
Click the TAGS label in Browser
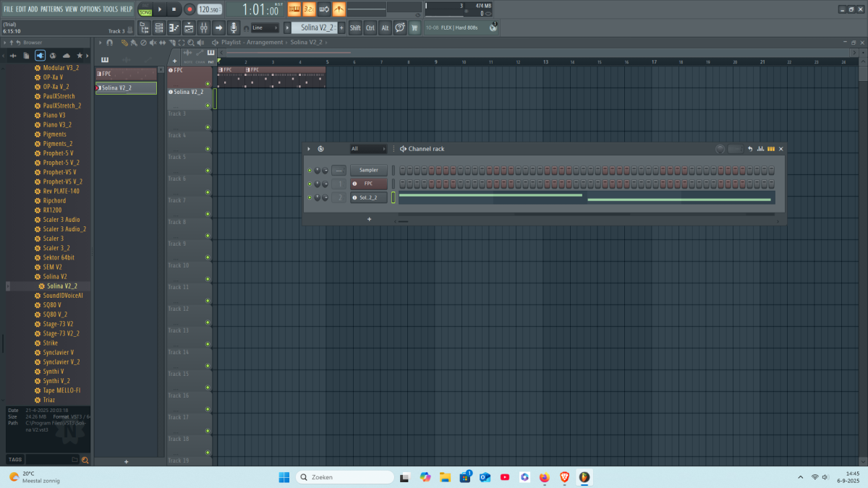click(x=14, y=459)
